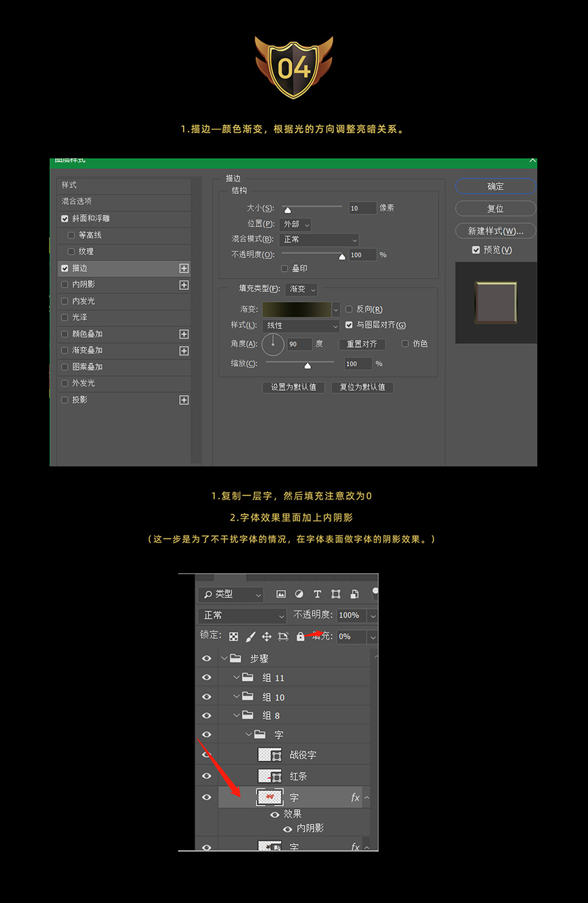Lock transparent pixels with checkerboard icon
The image size is (588, 903).
(x=234, y=636)
